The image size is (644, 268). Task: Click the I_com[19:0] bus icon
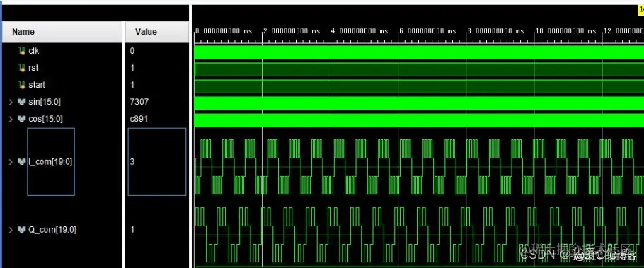pyautogui.click(x=22, y=162)
